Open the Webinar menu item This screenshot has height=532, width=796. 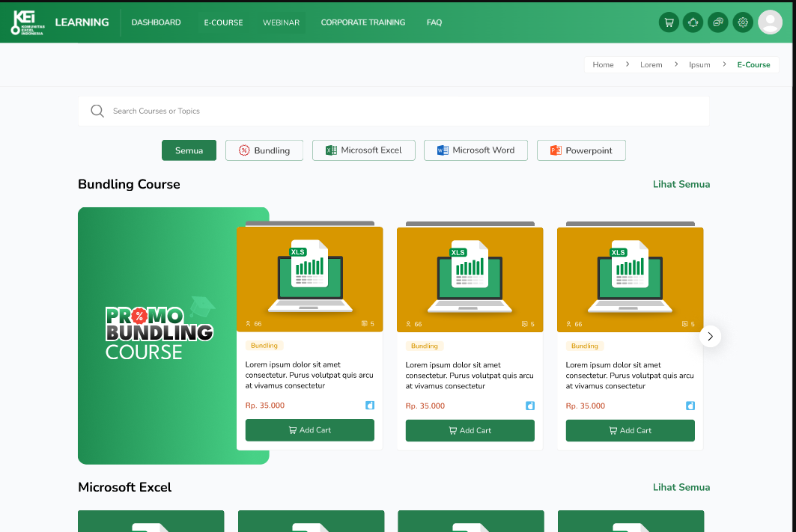(x=281, y=22)
